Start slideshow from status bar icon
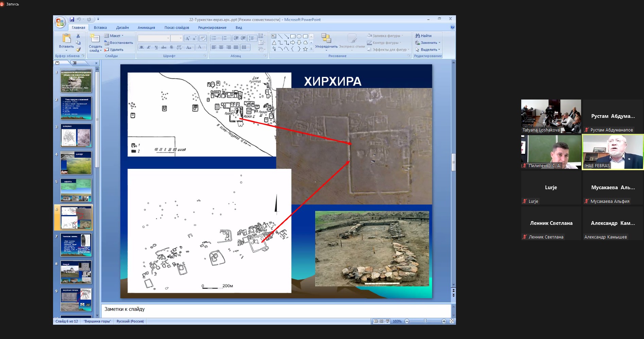 (x=387, y=321)
